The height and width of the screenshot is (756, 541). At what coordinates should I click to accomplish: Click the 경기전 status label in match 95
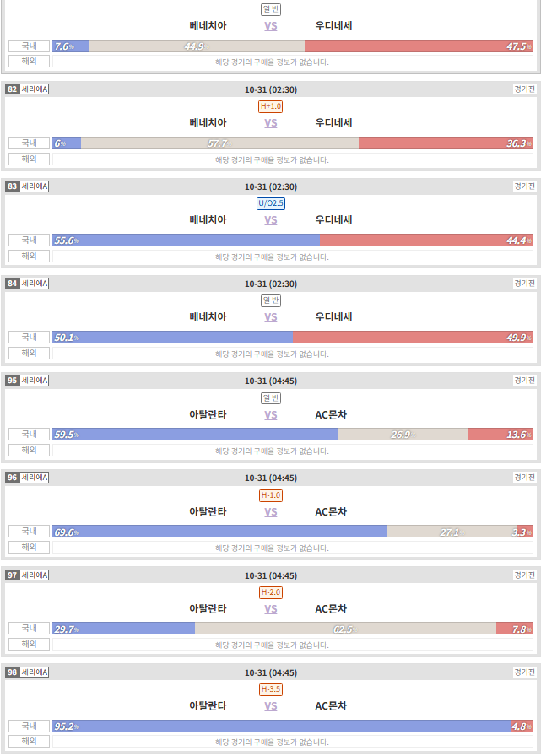pyautogui.click(x=525, y=380)
